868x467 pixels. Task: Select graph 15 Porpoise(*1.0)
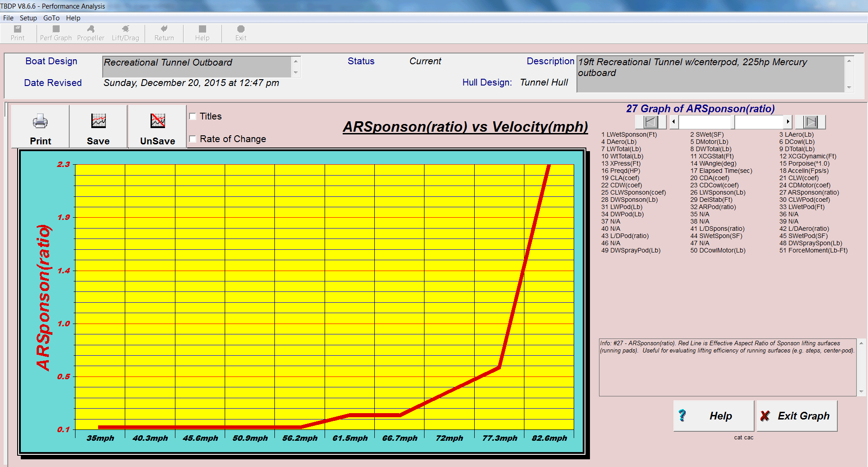pos(804,163)
